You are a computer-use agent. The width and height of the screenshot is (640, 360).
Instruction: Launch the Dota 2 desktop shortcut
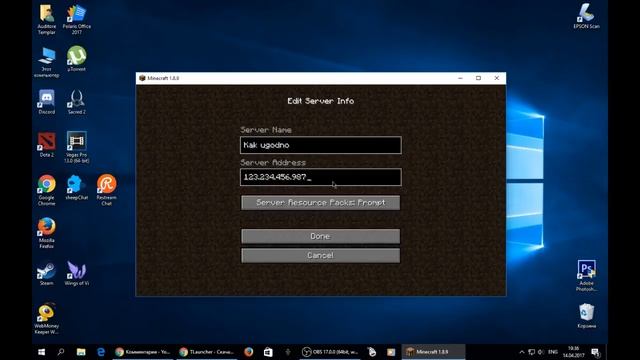[47, 145]
